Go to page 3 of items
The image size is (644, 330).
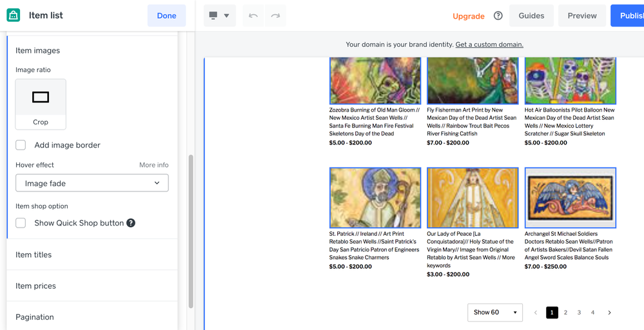(579, 313)
